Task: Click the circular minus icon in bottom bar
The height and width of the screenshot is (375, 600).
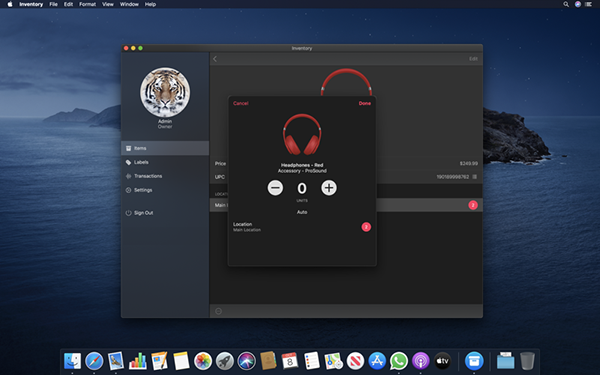Action: pyautogui.click(x=218, y=311)
